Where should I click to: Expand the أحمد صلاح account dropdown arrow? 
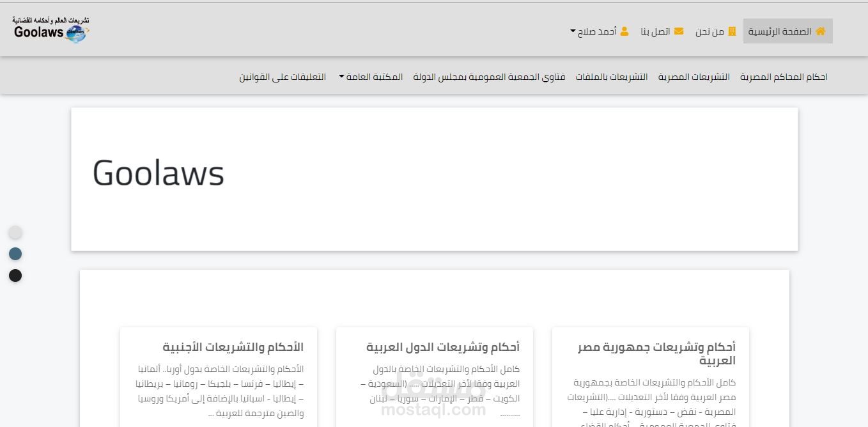573,31
